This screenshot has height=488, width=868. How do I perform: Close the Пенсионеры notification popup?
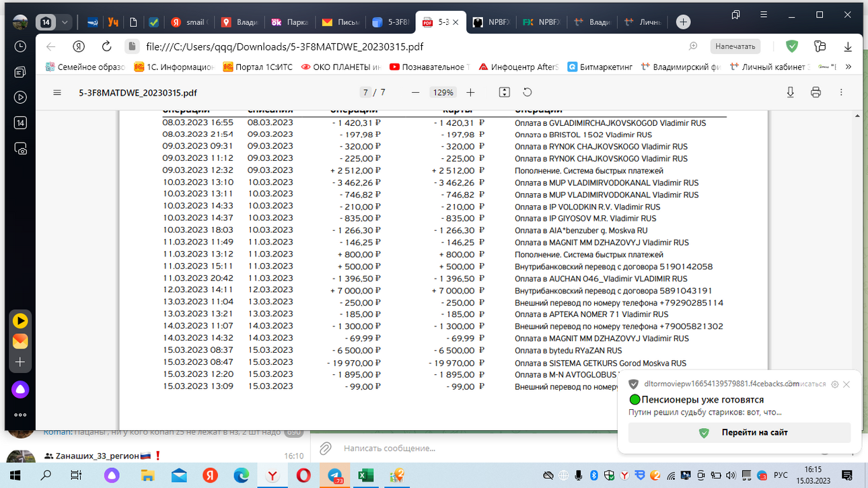(x=846, y=384)
